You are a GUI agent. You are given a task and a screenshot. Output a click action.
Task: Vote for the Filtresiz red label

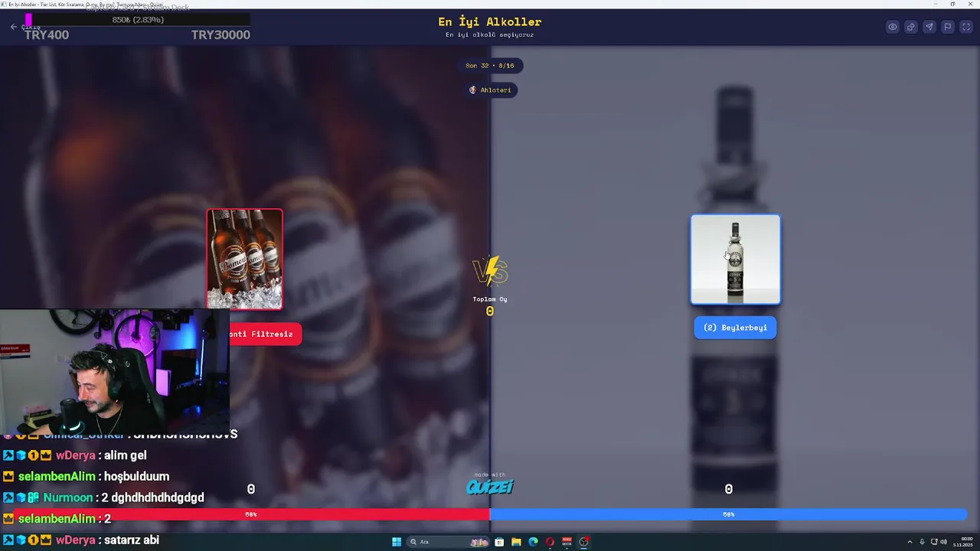[266, 334]
